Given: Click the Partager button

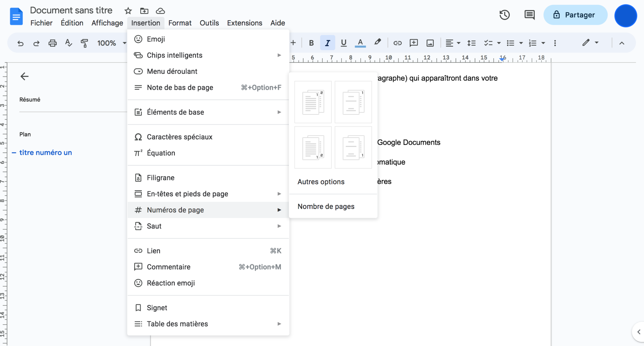Looking at the screenshot, I should [575, 14].
